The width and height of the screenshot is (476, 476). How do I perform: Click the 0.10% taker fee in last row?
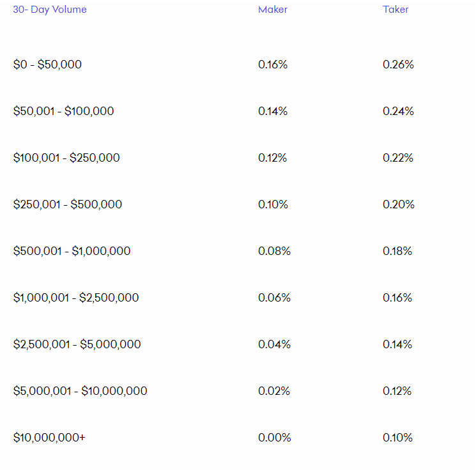click(397, 438)
